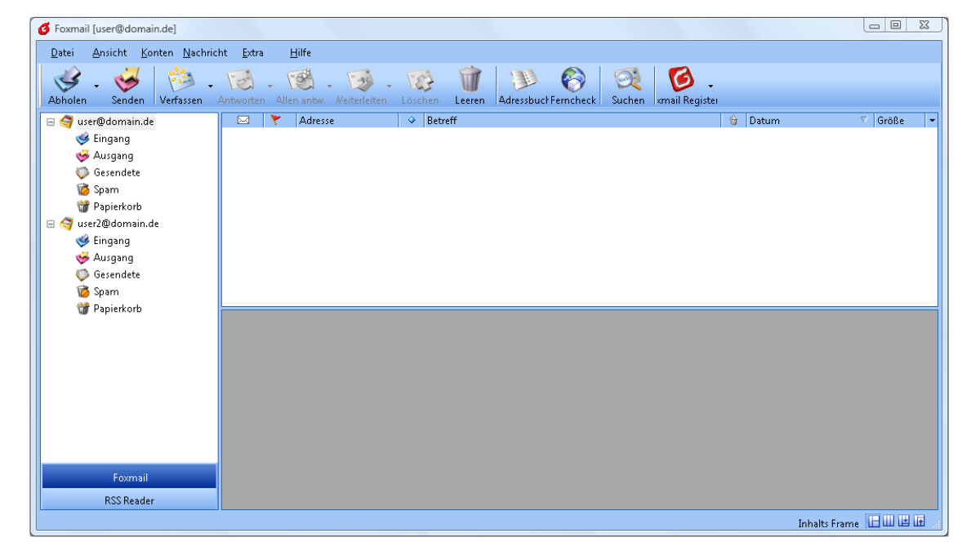Sort messages by the Betreff column
980x551 pixels.
click(572, 121)
